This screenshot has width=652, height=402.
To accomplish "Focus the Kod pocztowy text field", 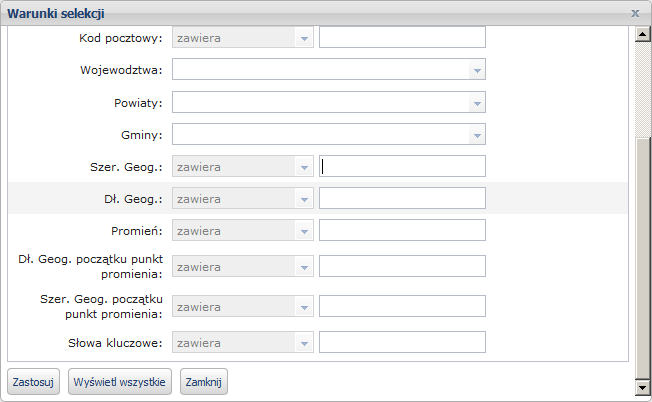I will (402, 38).
